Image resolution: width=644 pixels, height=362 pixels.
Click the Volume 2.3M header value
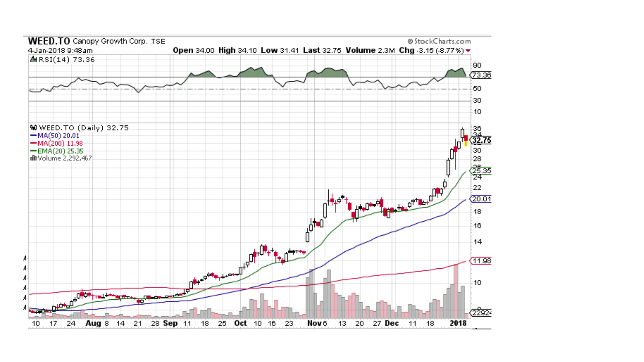(370, 50)
